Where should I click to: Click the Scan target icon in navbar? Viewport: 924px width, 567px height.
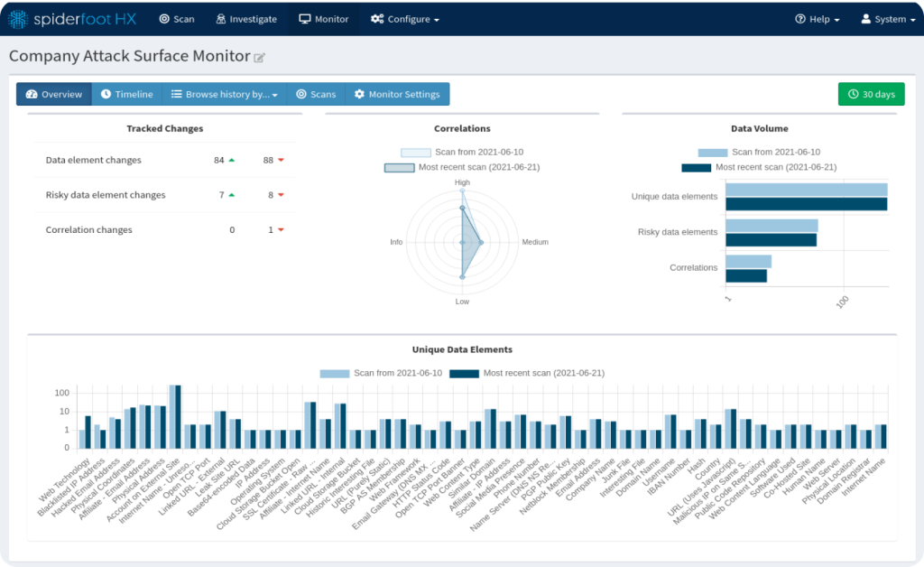click(x=163, y=19)
